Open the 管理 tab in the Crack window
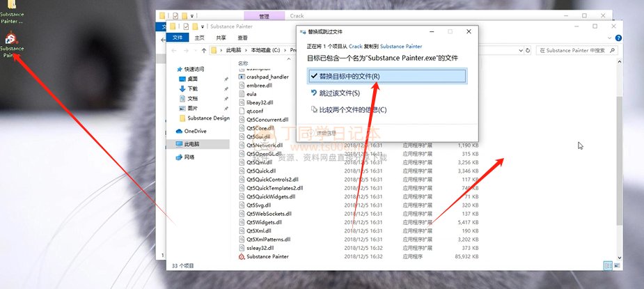The width and height of the screenshot is (644, 289). pos(264,17)
